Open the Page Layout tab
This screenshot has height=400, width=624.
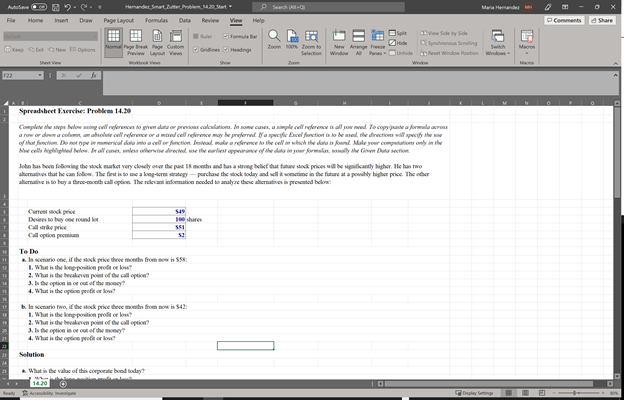point(119,20)
